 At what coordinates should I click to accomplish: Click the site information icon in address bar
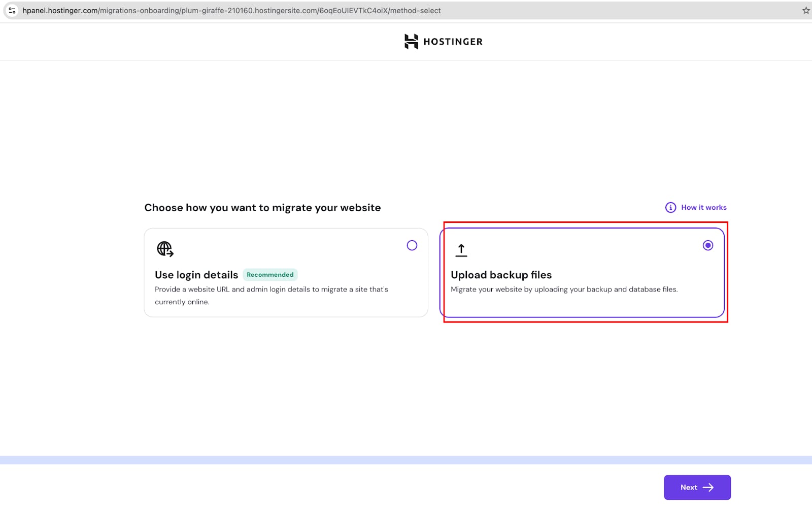click(x=12, y=10)
